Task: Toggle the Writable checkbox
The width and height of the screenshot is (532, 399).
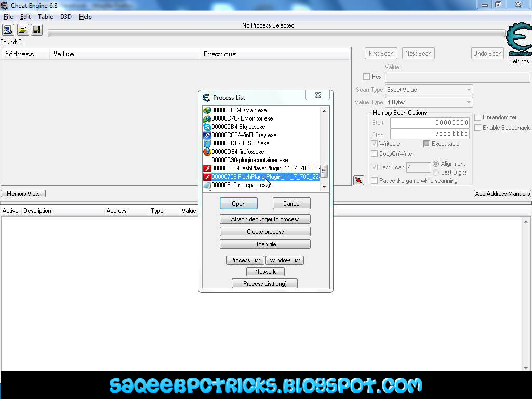Action: point(374,144)
